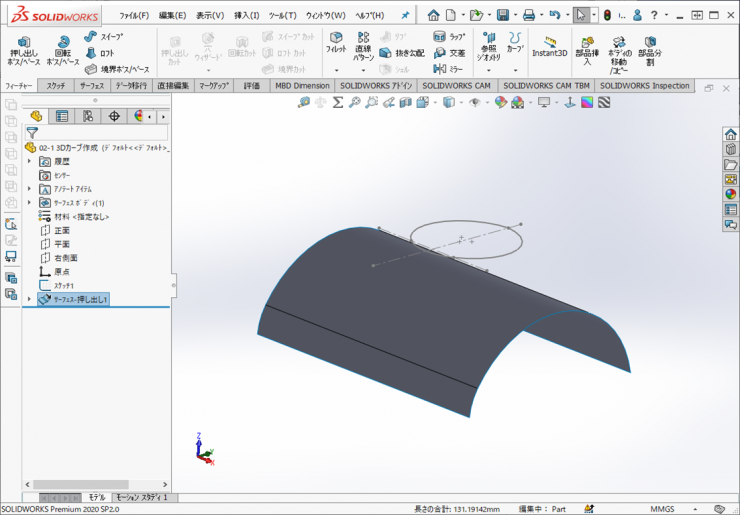The image size is (740, 515).
Task: Click the Save icon in the top toolbar
Action: 502,15
